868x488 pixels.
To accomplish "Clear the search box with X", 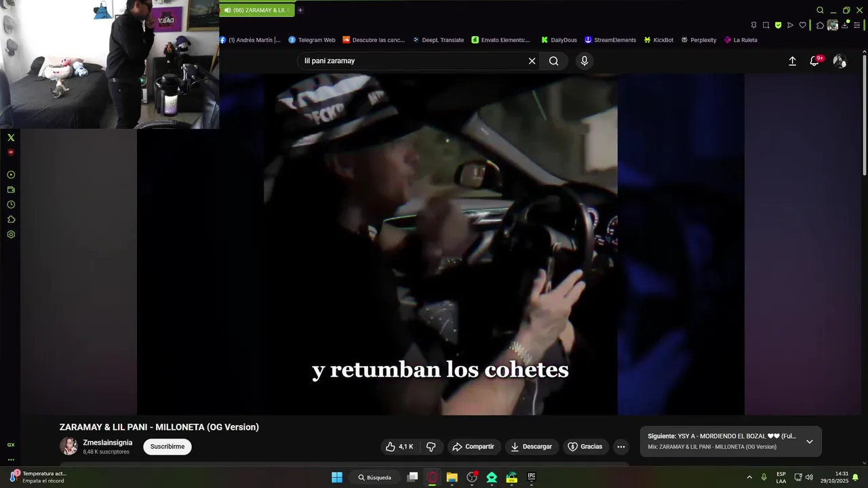I will pos(532,61).
